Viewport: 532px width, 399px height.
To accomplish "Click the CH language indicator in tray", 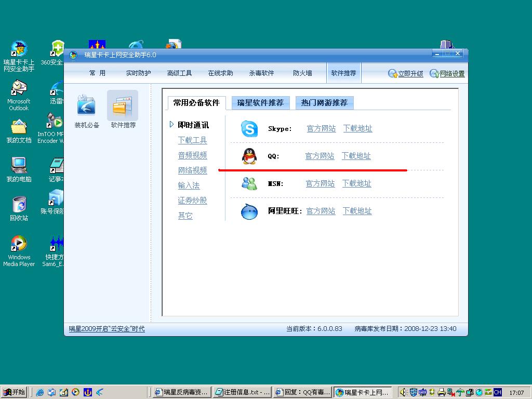I will click(x=497, y=392).
